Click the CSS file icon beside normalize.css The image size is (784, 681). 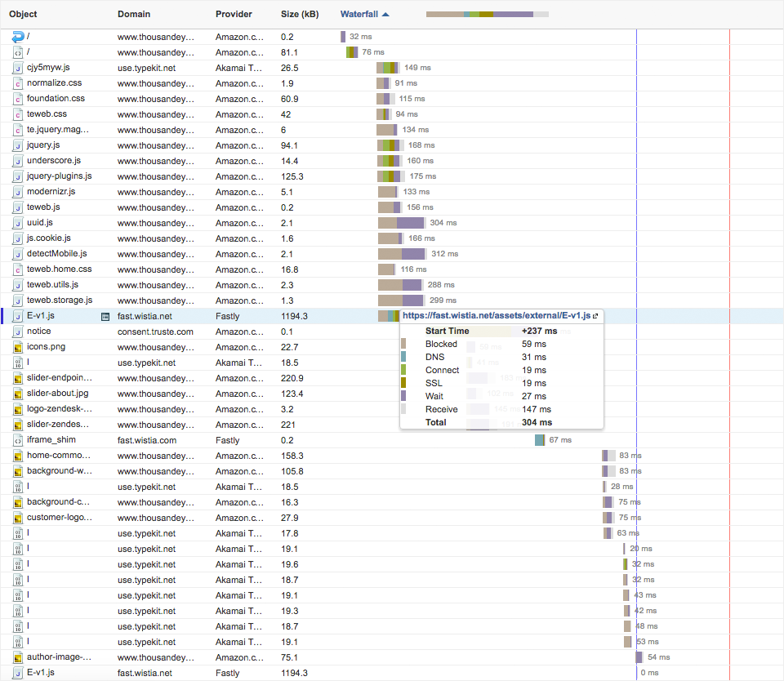pyautogui.click(x=18, y=83)
